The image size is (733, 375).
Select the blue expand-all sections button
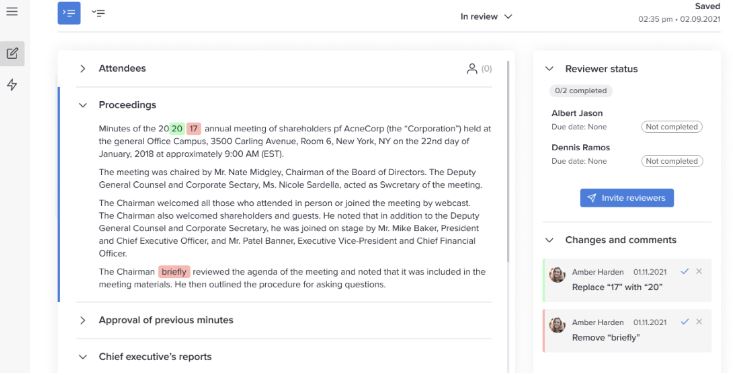69,13
